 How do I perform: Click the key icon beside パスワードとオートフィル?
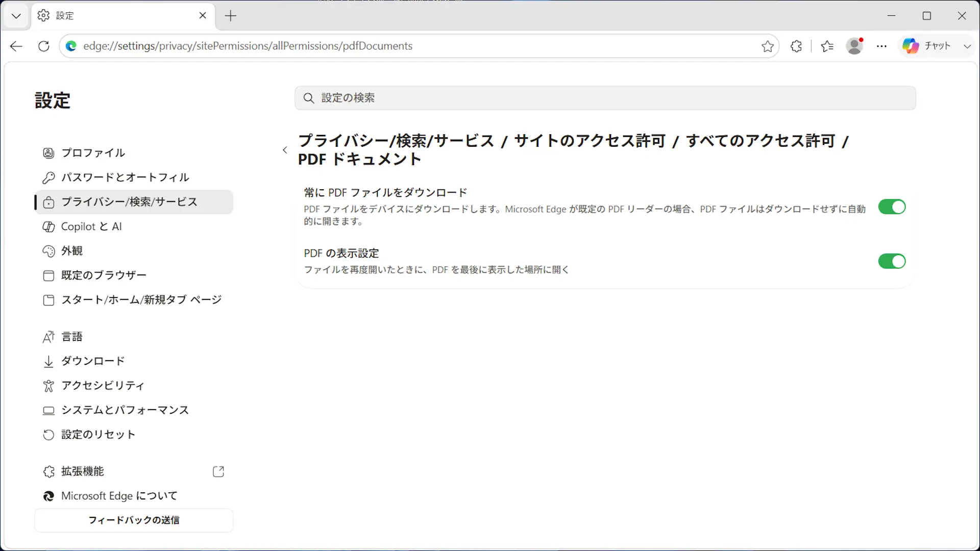pos(48,178)
